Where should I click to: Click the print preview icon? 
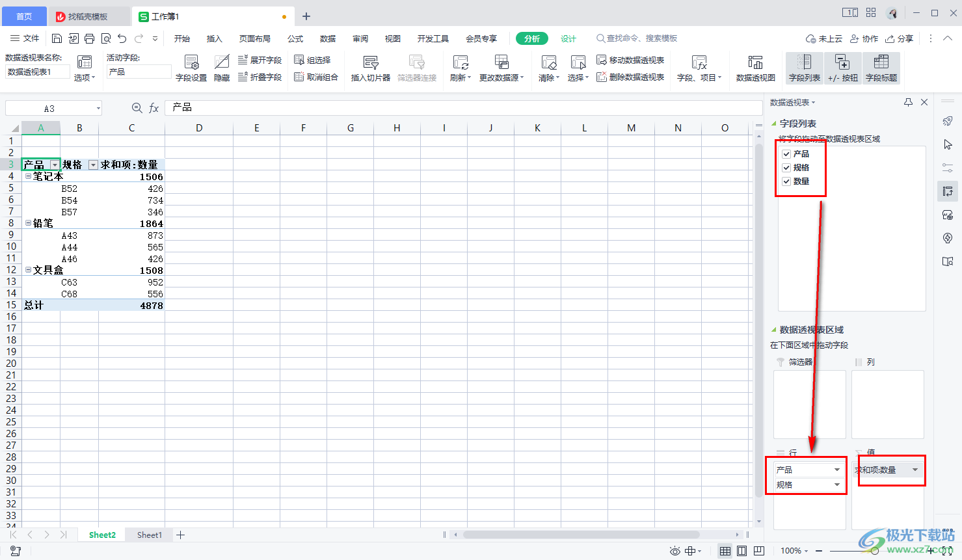click(106, 38)
